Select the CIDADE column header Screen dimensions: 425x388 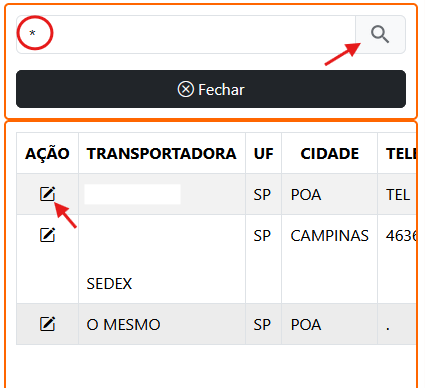point(329,153)
